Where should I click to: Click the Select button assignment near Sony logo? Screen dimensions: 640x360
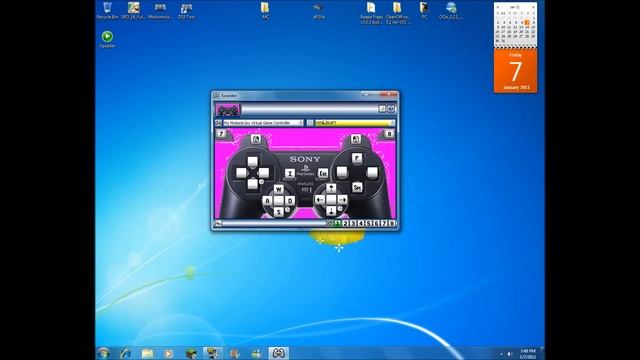[x=290, y=173]
